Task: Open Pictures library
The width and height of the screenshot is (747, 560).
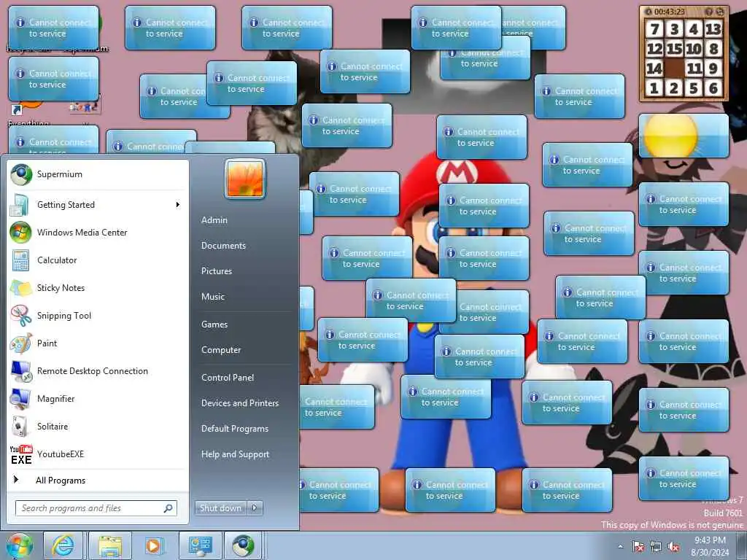Action: pos(217,271)
